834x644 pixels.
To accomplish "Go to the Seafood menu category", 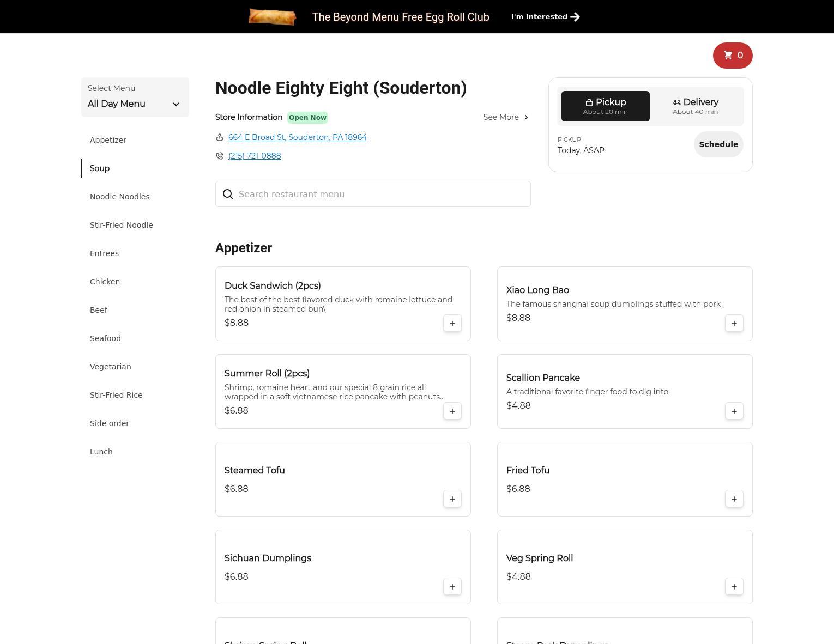I will click(105, 338).
